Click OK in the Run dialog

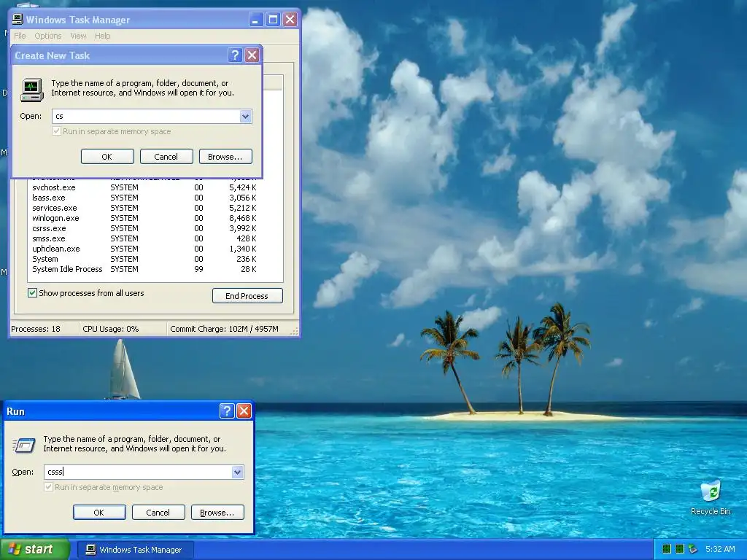click(x=99, y=513)
